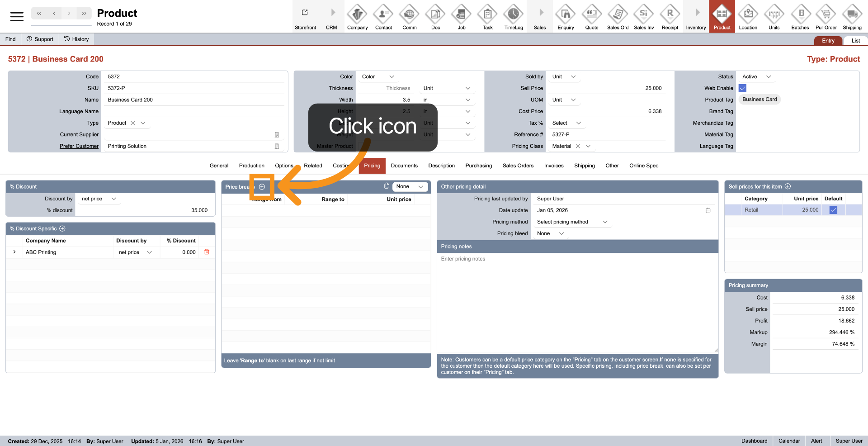Open the hamburger main menu

(x=17, y=17)
